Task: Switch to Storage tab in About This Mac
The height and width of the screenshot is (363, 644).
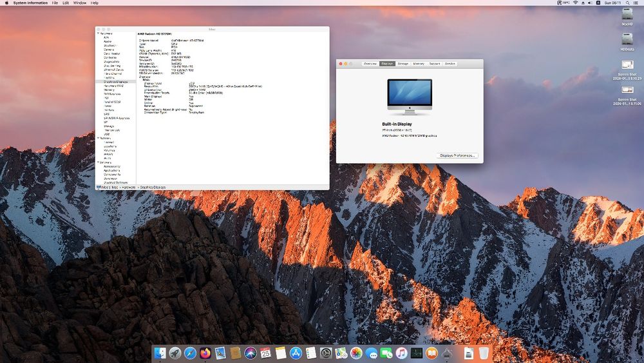Action: [403, 64]
